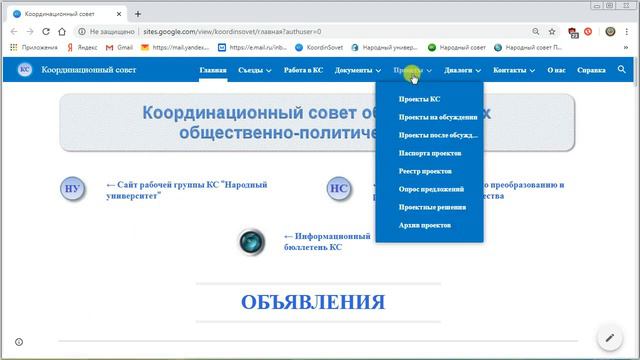Open the Chrome profile avatar

pos(610,31)
